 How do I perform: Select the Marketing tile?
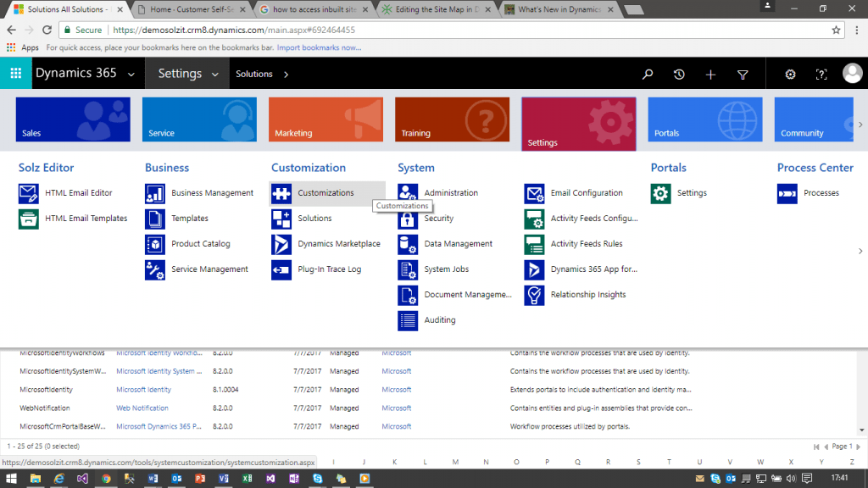point(325,119)
